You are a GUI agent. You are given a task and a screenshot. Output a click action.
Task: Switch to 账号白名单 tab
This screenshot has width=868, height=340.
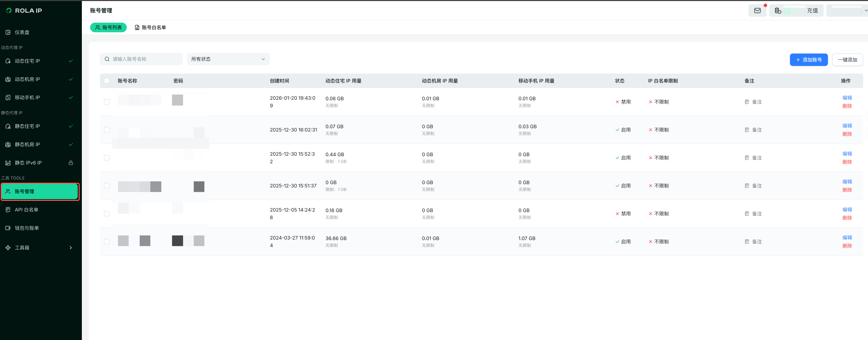(x=150, y=28)
